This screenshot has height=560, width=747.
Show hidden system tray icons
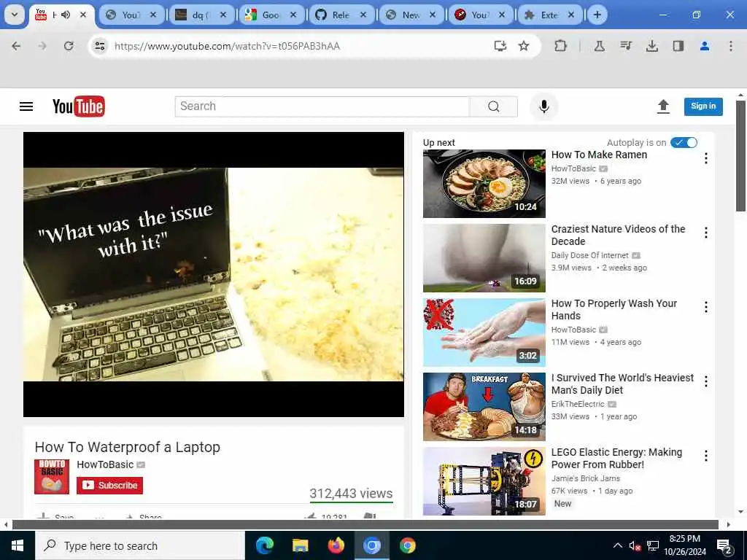(617, 545)
